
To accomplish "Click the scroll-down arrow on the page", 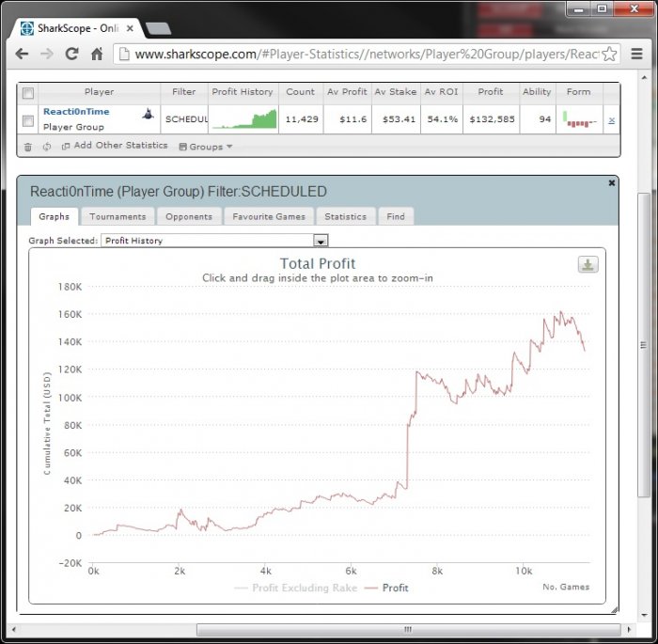I will point(644,616).
